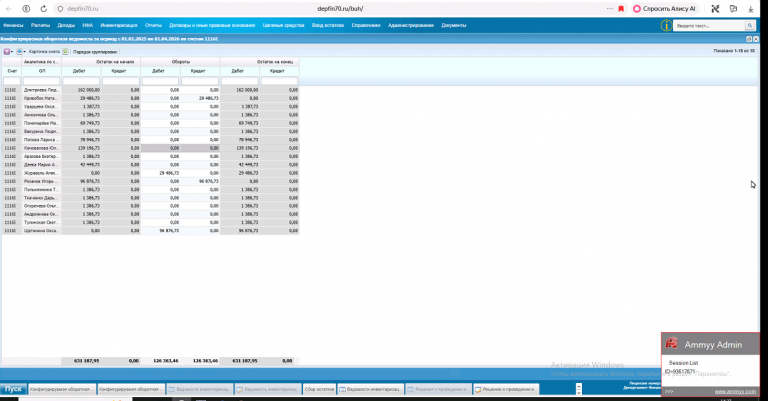768x401 pixels.
Task: Click the green refresh icon after Карточка счета
Action: (65, 51)
